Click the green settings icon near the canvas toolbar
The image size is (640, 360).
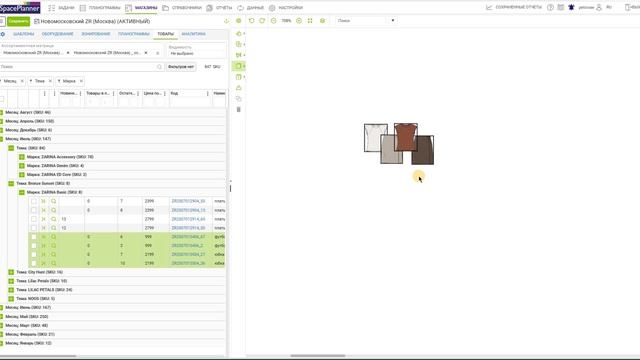coord(239,21)
